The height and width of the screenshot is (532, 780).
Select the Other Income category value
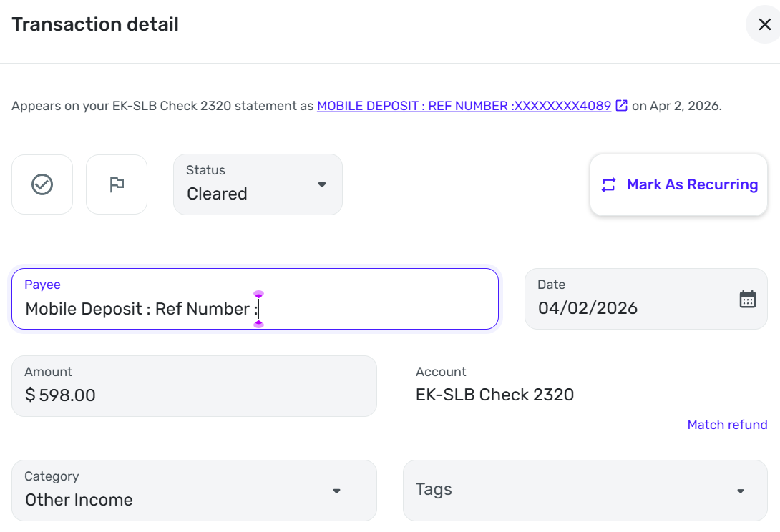pyautogui.click(x=79, y=500)
